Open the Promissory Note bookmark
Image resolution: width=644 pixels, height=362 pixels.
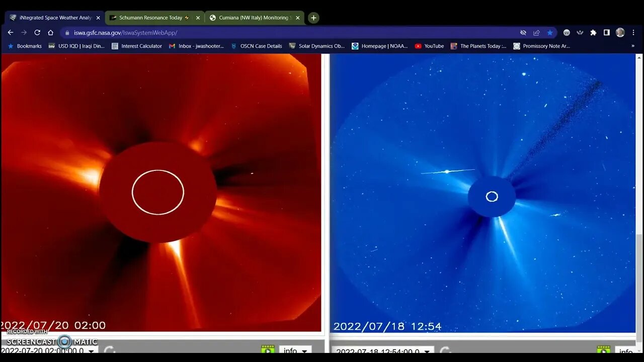[x=542, y=46]
